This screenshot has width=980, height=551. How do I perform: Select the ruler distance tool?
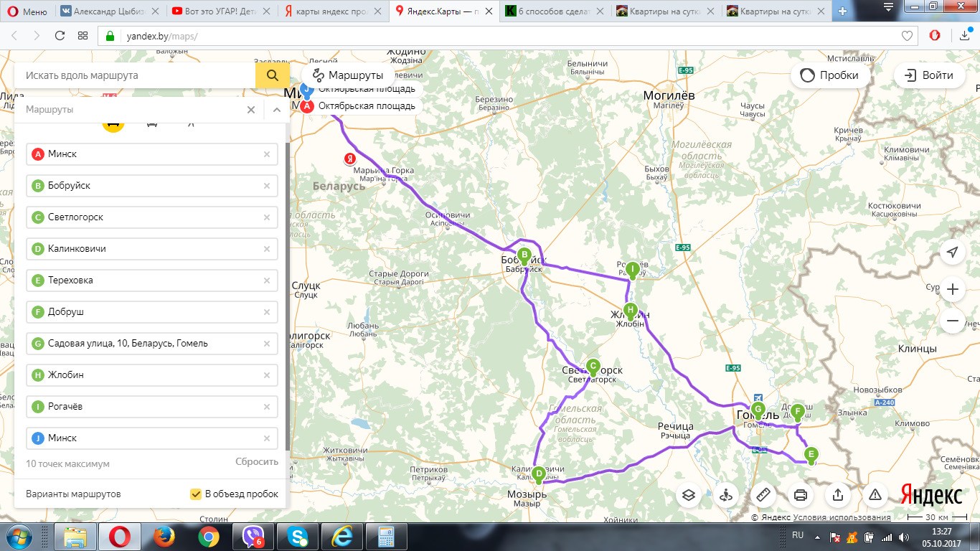point(763,494)
